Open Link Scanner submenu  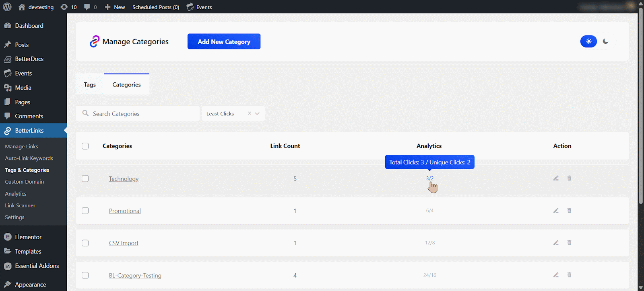point(20,205)
